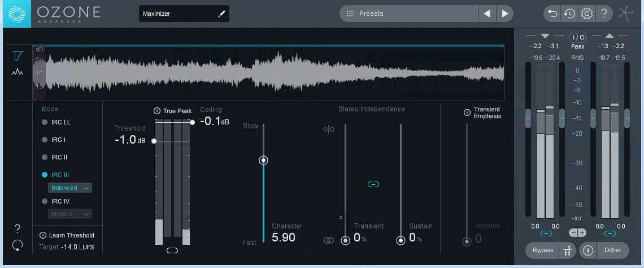Click the Ozone logo icon
The height and width of the screenshot is (268, 644).
point(17,14)
